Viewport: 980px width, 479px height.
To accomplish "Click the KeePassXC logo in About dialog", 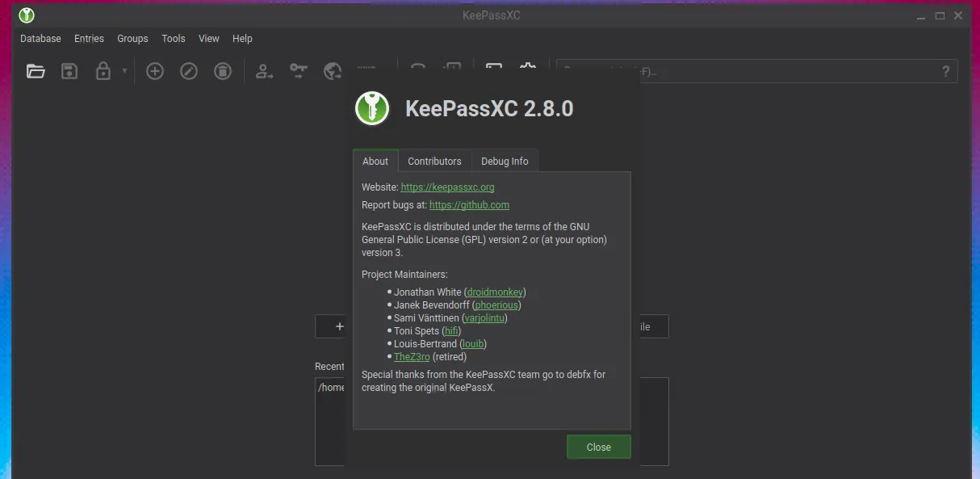I will point(372,108).
